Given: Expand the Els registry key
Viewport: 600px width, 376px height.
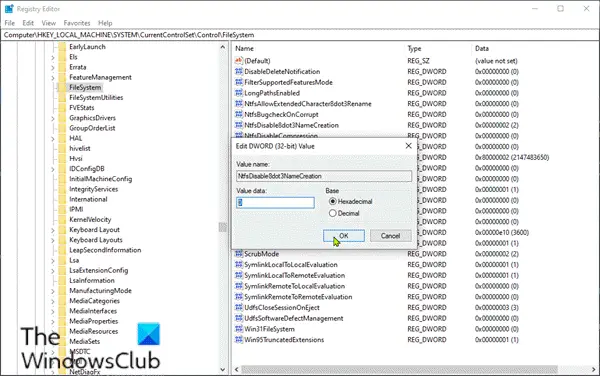Looking at the screenshot, I should pyautogui.click(x=53, y=58).
